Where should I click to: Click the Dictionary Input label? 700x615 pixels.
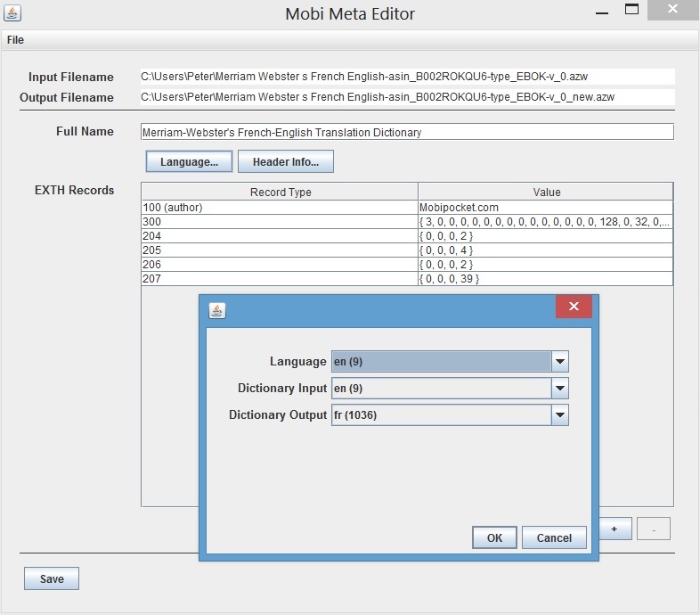click(282, 388)
